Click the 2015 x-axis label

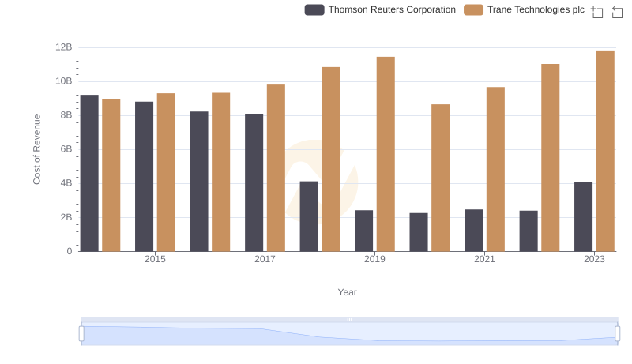pyautogui.click(x=155, y=259)
